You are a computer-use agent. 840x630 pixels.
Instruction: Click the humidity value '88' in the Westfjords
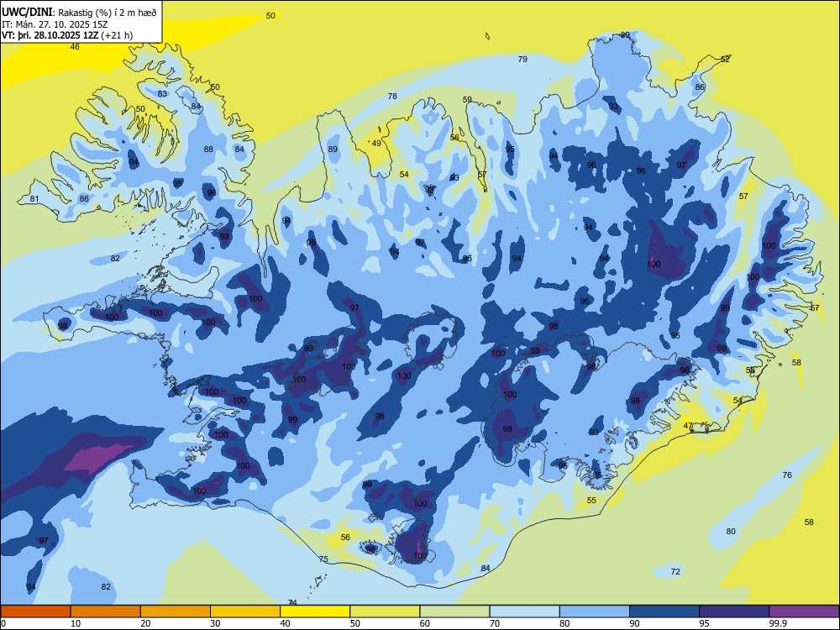coord(208,150)
